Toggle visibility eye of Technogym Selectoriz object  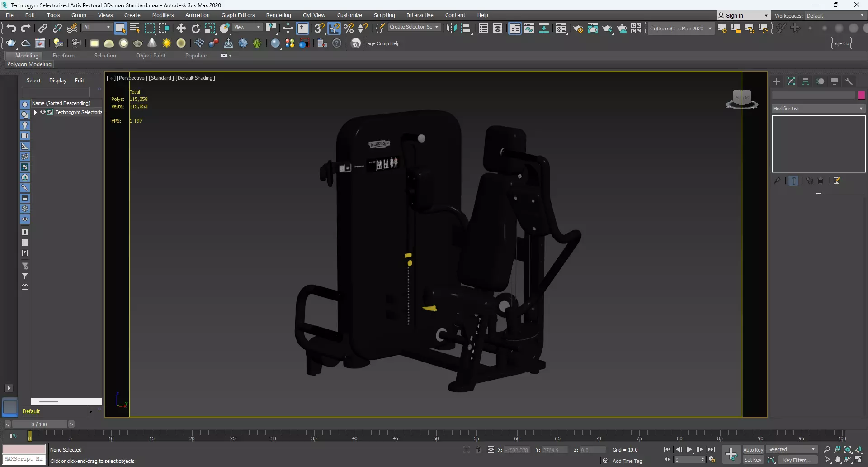(x=43, y=112)
